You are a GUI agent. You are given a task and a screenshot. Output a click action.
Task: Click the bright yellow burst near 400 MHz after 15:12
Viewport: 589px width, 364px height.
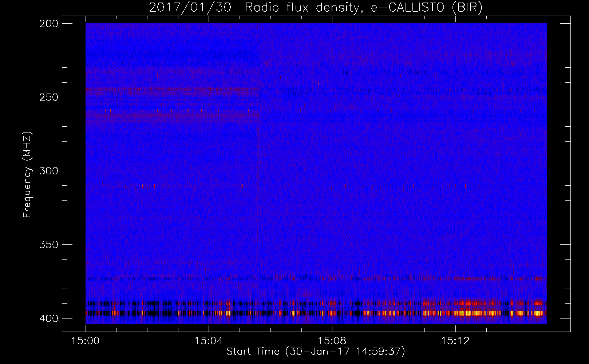[477, 313]
